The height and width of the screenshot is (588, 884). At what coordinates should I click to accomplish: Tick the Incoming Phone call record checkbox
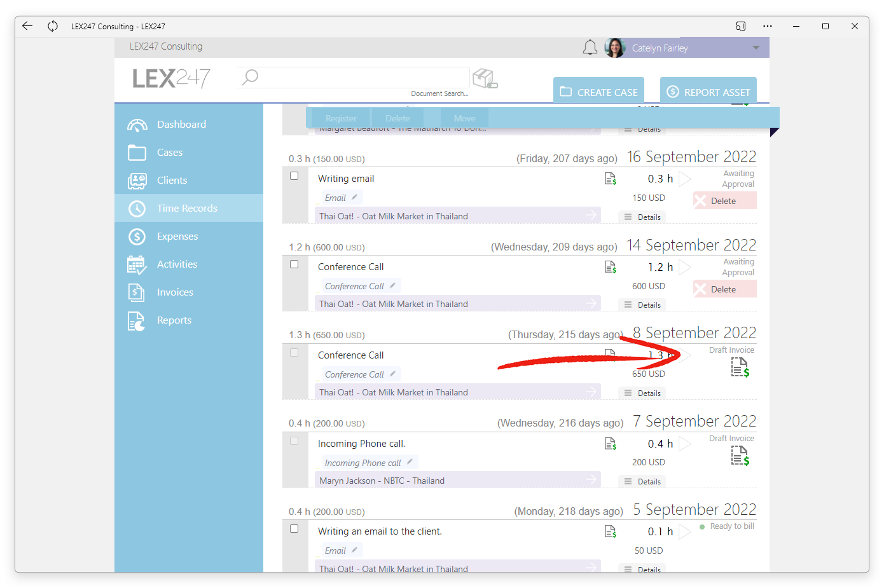294,441
